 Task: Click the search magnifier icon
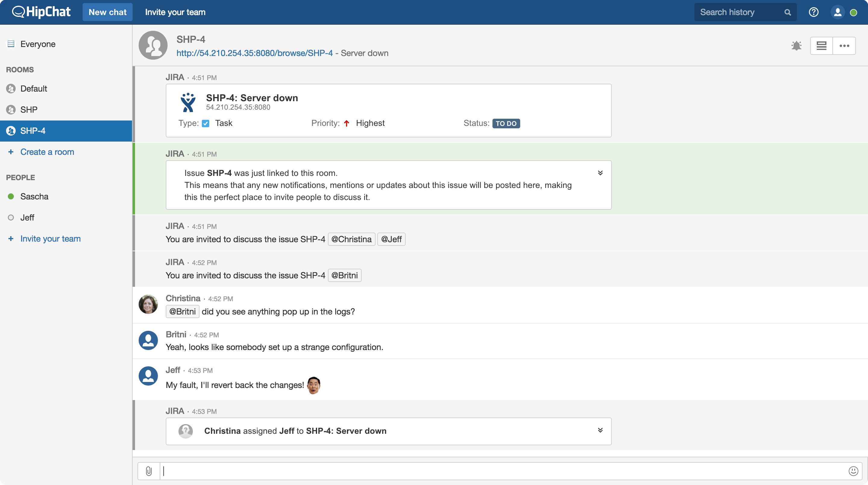[788, 12]
